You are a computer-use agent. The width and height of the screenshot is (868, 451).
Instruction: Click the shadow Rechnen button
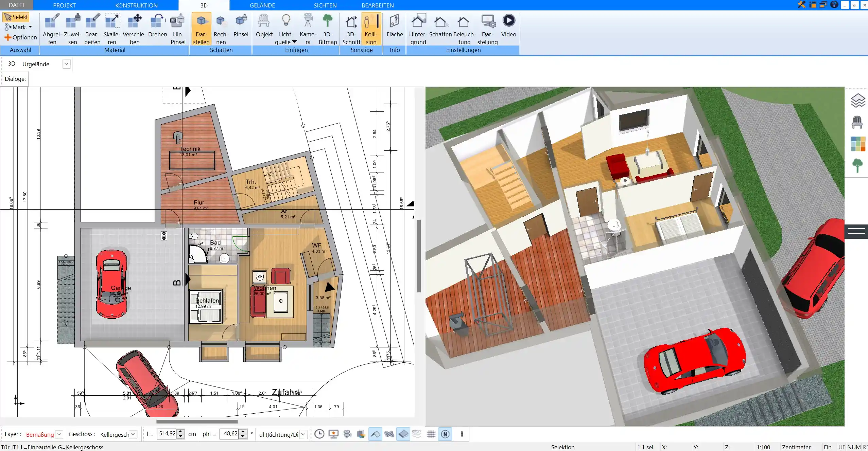click(x=221, y=29)
